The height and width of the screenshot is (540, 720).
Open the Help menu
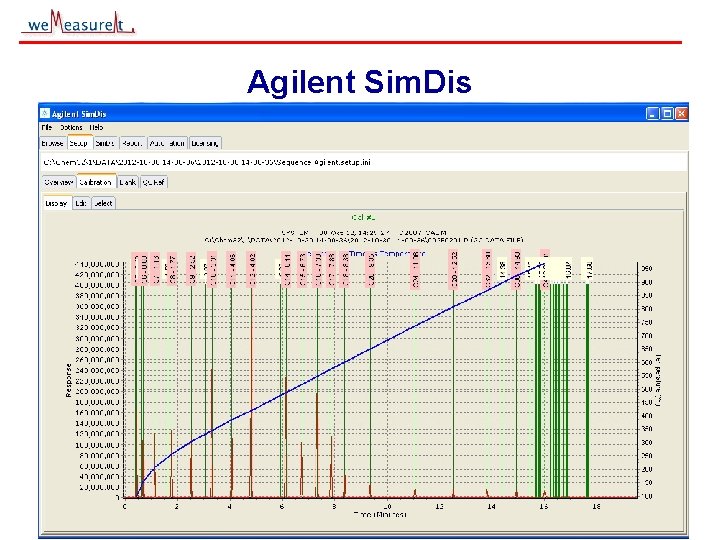tap(96, 127)
